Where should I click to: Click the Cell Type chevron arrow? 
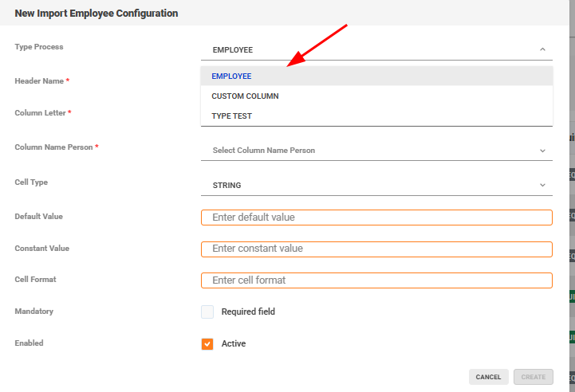click(x=542, y=185)
